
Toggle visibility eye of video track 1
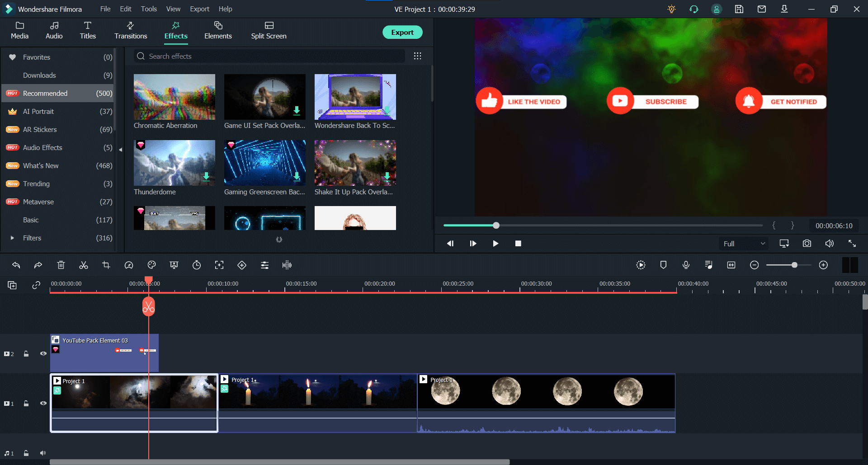(43, 404)
